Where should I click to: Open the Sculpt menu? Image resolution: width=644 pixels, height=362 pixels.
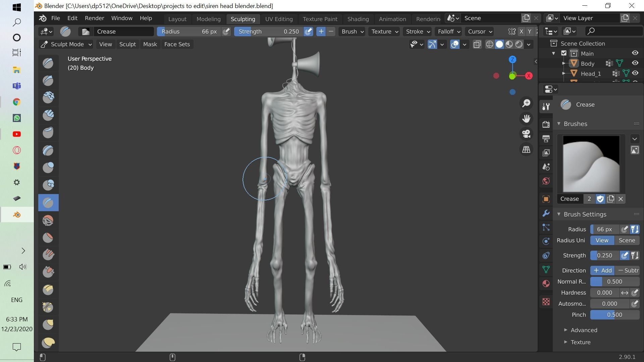tap(127, 44)
